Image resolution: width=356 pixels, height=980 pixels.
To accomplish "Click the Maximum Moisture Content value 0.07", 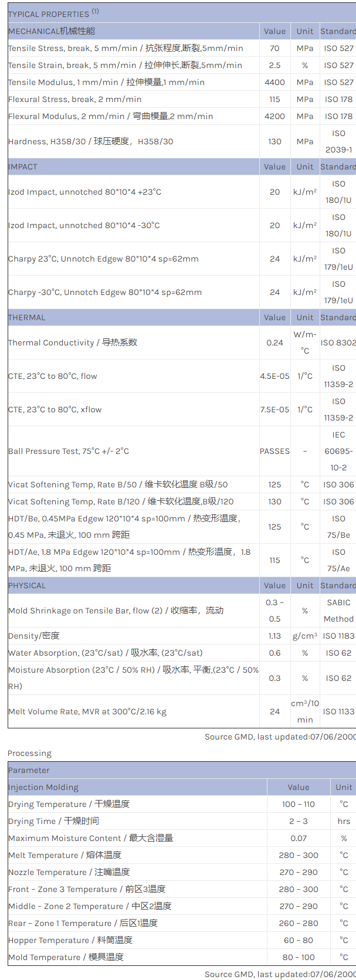I will point(298,838).
